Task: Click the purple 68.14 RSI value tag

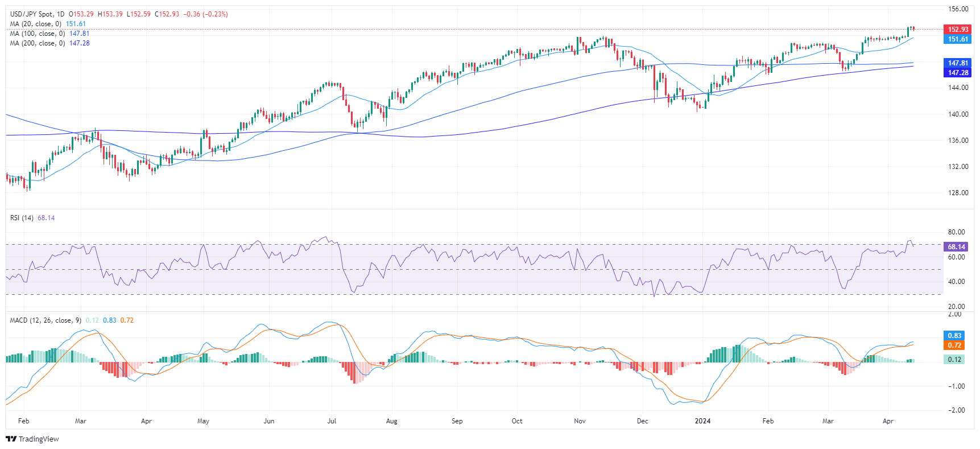Action: pyautogui.click(x=956, y=247)
